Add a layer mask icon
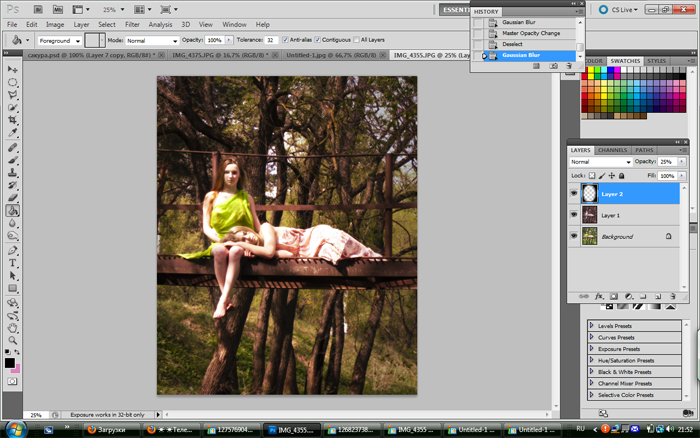700x438 pixels. (614, 296)
